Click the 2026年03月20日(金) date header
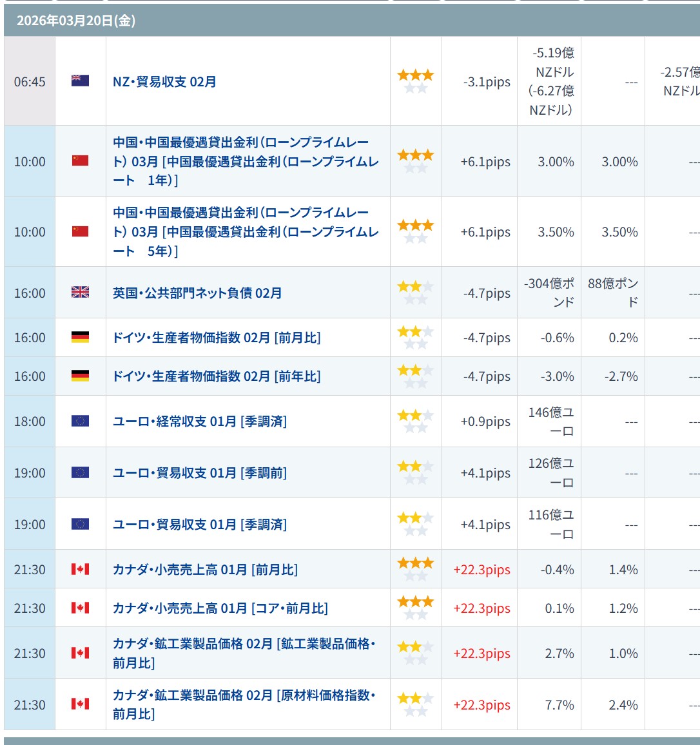This screenshot has width=700, height=745. coord(76,21)
